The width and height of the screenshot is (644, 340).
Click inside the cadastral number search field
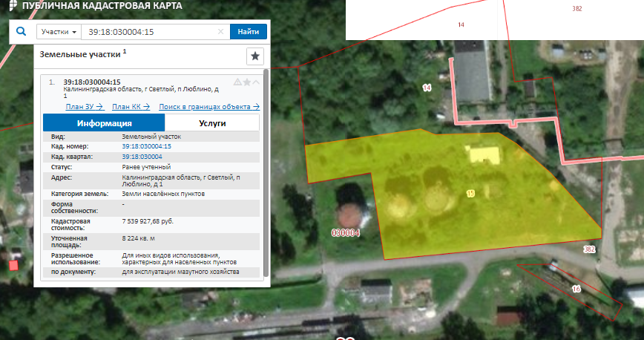148,33
